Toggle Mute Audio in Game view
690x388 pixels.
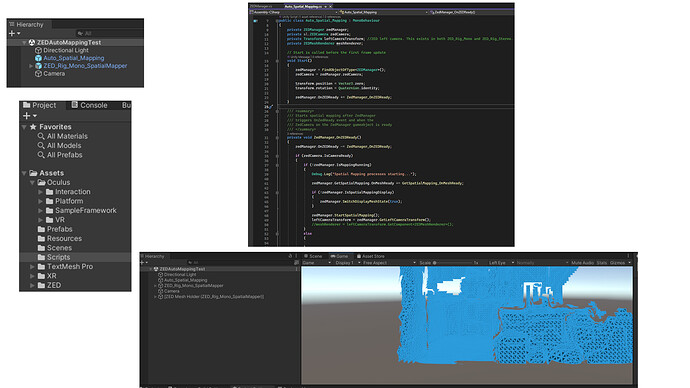pyautogui.click(x=582, y=263)
